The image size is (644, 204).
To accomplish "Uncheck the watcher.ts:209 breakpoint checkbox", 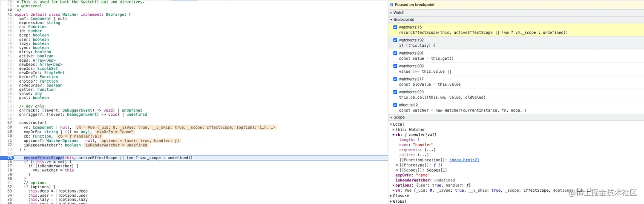I will click(395, 66).
